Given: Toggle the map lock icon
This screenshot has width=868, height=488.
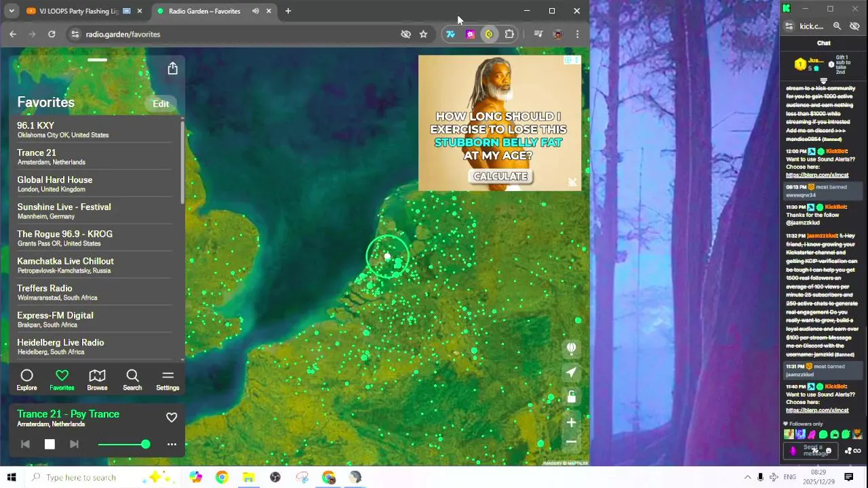Looking at the screenshot, I should [x=572, y=396].
